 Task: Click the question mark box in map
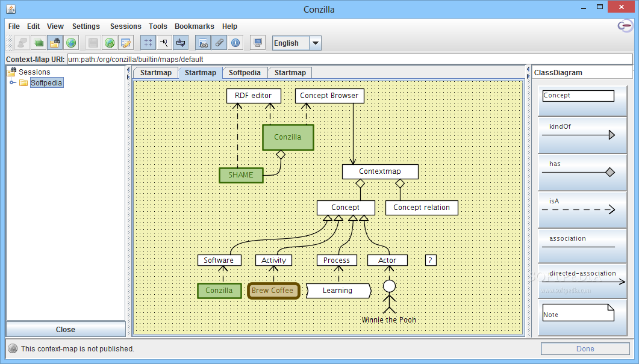pos(431,260)
